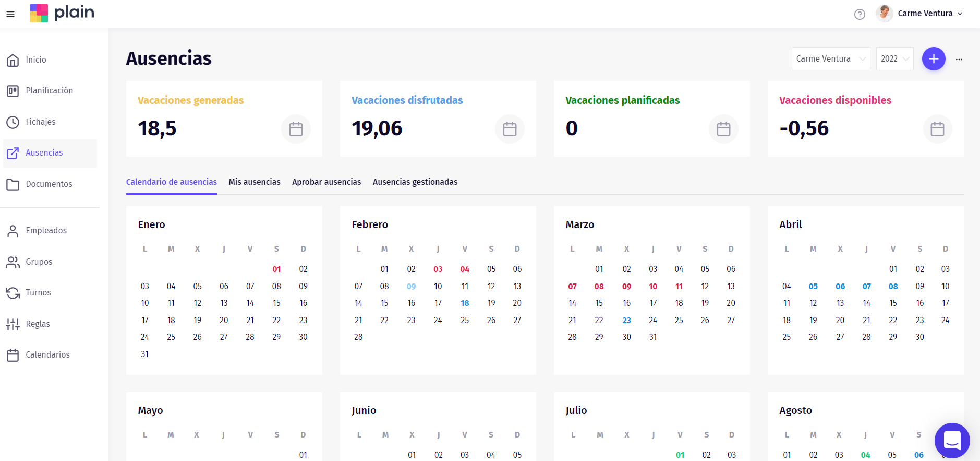Click calendar icon in Vacaciones disponibles card
The height and width of the screenshot is (461, 980).
click(x=937, y=129)
